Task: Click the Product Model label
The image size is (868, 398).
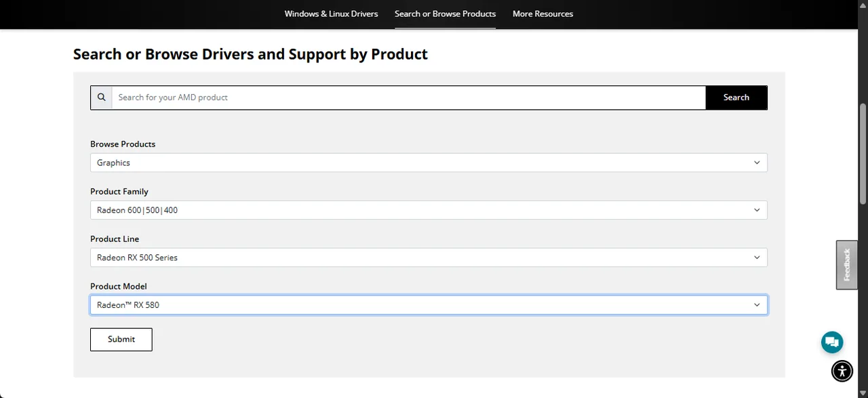Action: click(119, 286)
